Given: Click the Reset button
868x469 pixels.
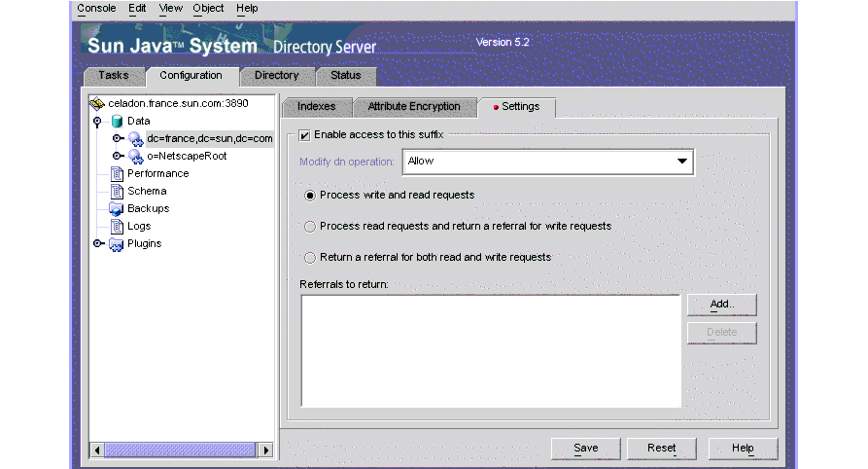Looking at the screenshot, I should pos(662,449).
